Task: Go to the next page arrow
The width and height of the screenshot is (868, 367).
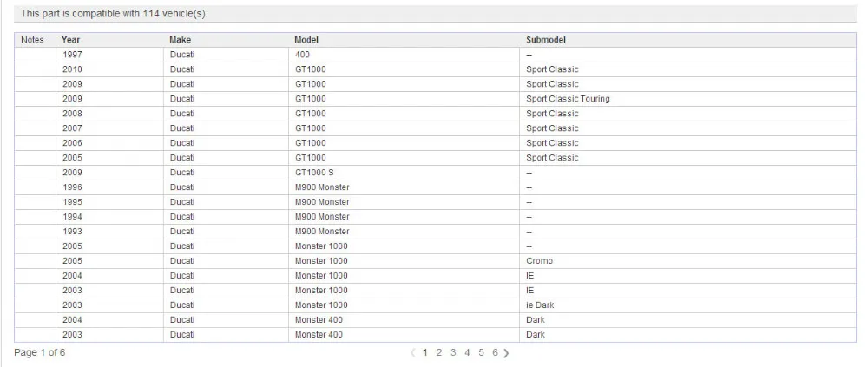Action: point(506,352)
